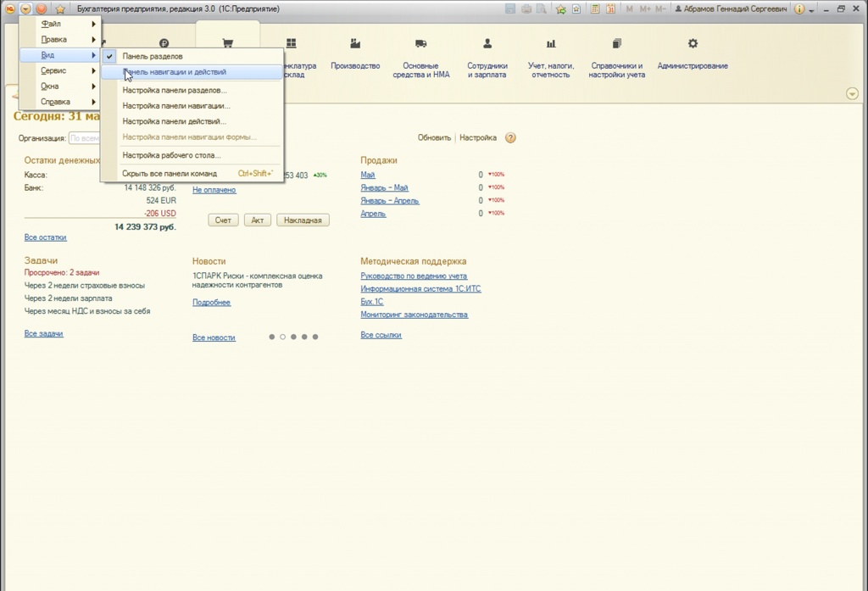Toggle Панель навигации и действий

point(192,72)
